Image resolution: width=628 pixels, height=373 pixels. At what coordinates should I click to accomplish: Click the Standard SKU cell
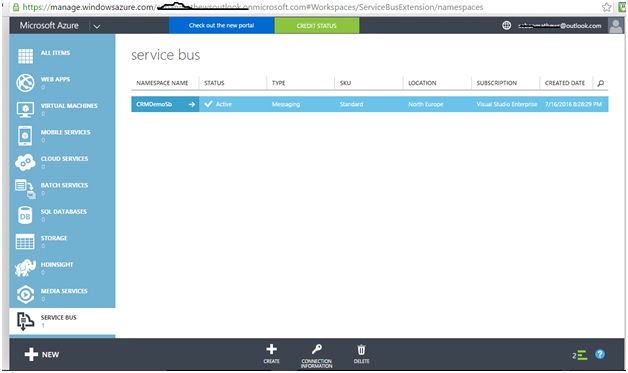tap(351, 104)
